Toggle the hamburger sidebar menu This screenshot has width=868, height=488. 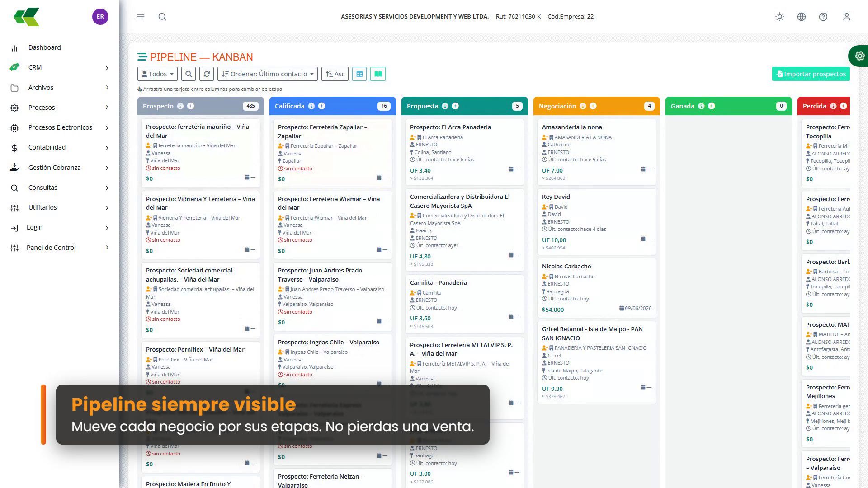point(141,17)
